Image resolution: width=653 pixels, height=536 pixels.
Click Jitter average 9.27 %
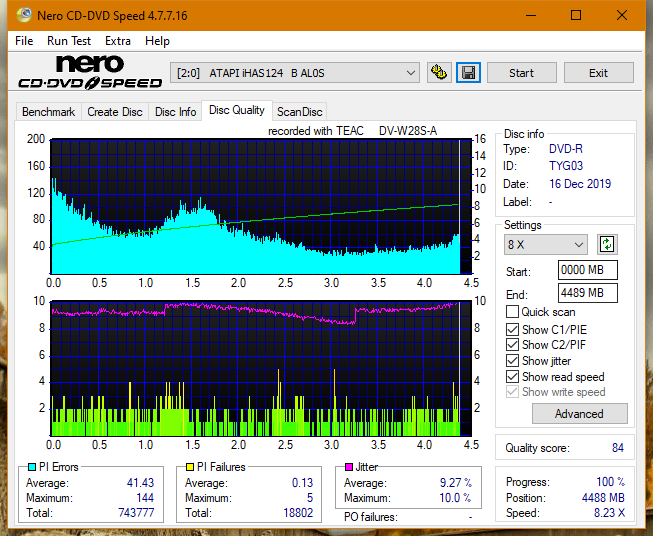(456, 482)
